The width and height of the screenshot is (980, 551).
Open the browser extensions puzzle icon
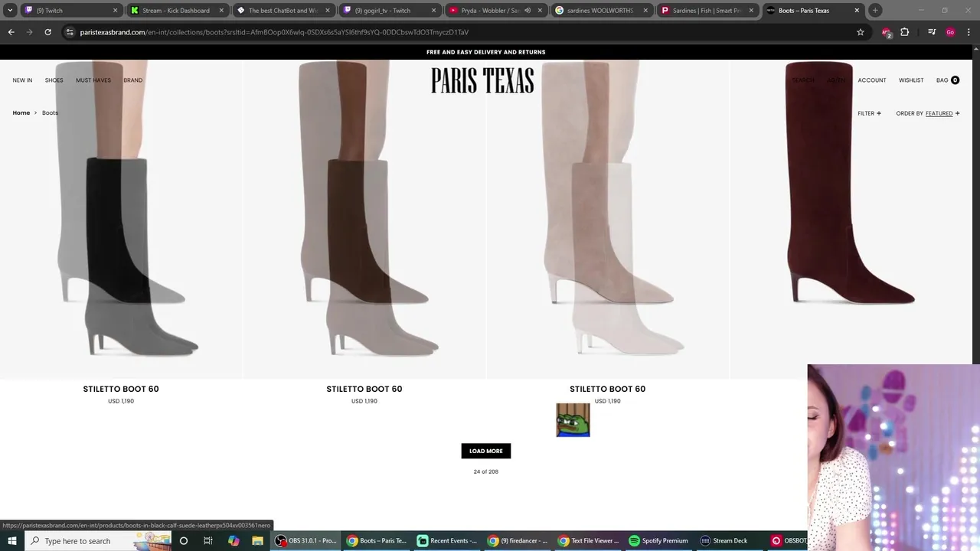[x=905, y=32]
